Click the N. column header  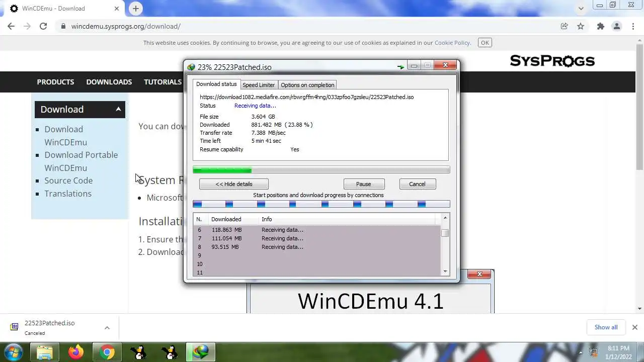(x=201, y=219)
